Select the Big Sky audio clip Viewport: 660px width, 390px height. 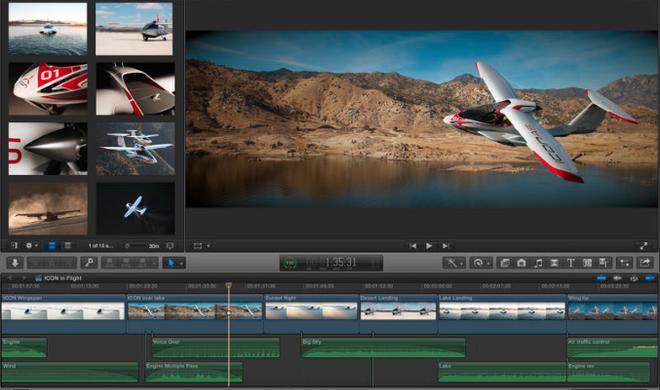383,348
